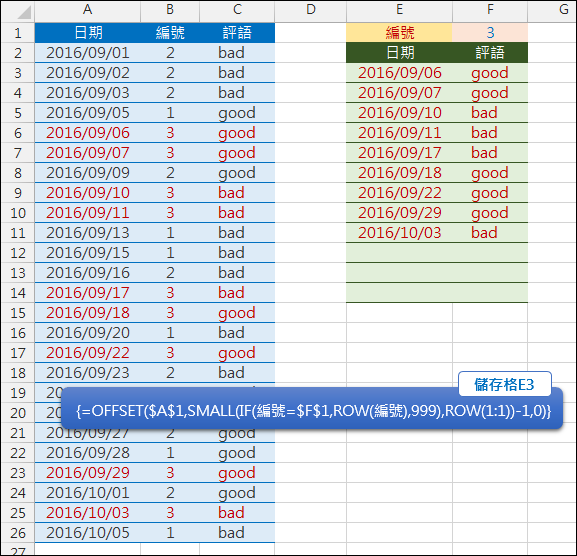Click the green 日期 header in E2
Screen dimensions: 577x556
click(x=399, y=53)
